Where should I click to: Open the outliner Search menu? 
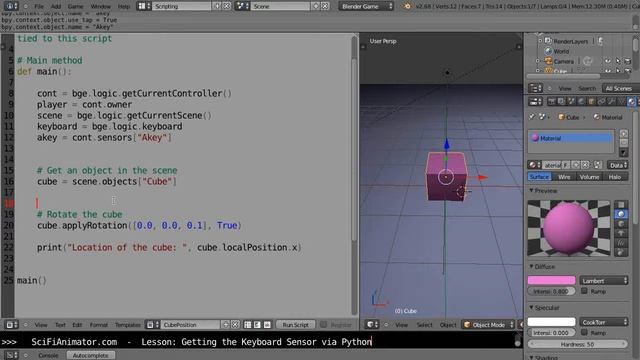tap(587, 89)
